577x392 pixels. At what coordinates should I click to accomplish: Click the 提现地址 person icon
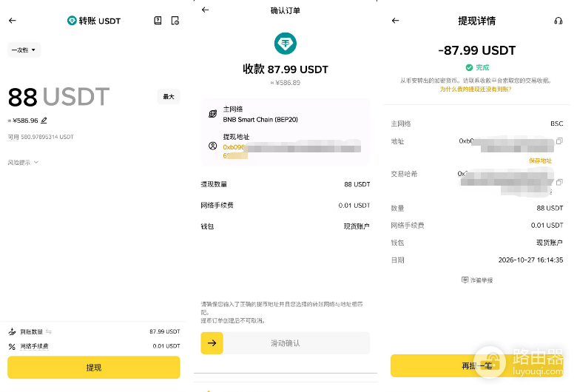tap(213, 146)
